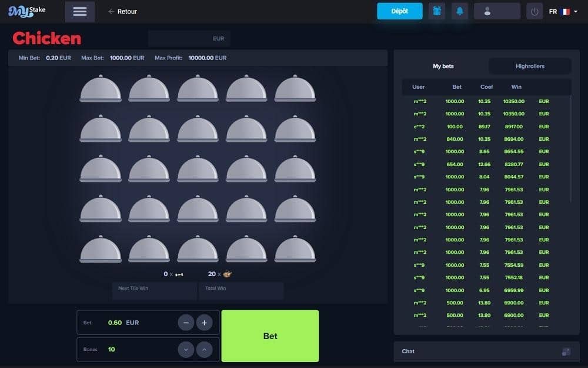
Task: Click the MyStake logo
Action: (x=26, y=11)
